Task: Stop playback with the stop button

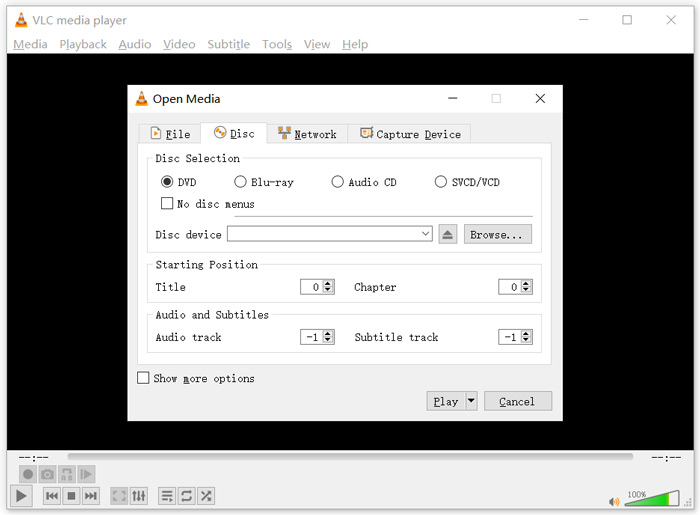Action: [x=71, y=496]
